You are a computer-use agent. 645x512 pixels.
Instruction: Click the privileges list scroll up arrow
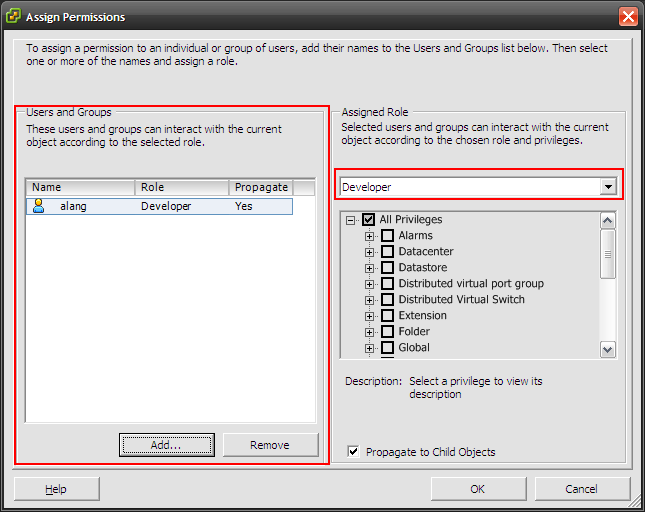[x=608, y=221]
